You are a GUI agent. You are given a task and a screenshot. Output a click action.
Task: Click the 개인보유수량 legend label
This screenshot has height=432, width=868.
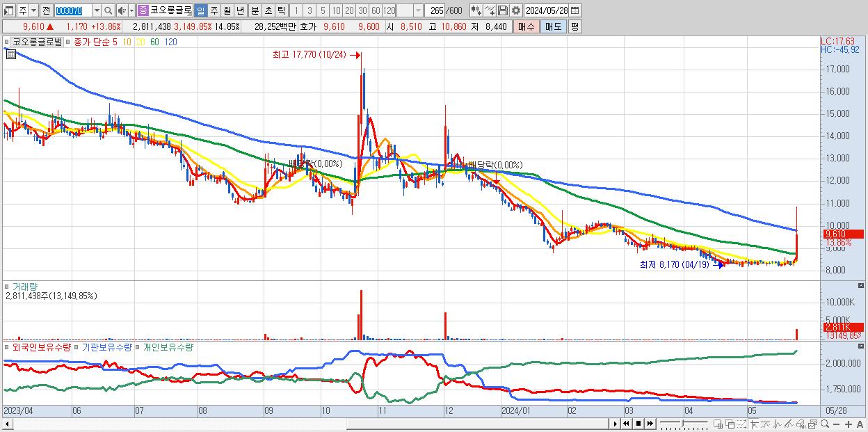coord(168,346)
